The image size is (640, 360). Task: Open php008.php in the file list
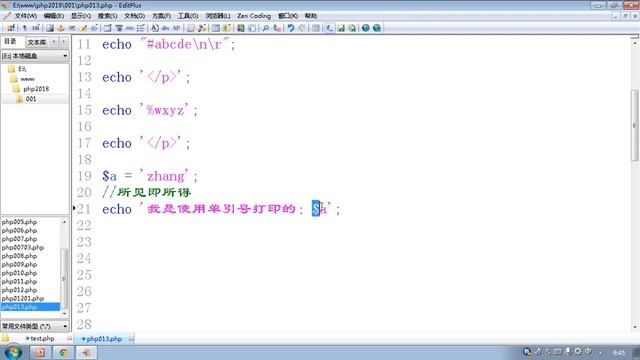click(x=19, y=256)
